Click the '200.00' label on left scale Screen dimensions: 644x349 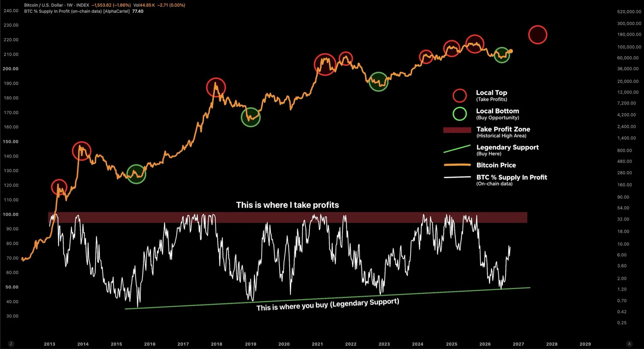[x=11, y=69]
